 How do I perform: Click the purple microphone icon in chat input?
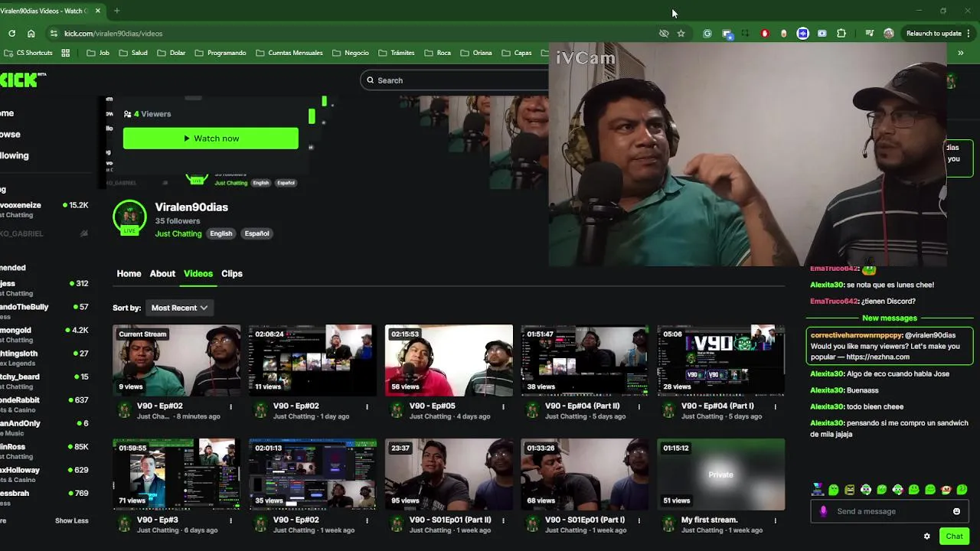pyautogui.click(x=823, y=511)
